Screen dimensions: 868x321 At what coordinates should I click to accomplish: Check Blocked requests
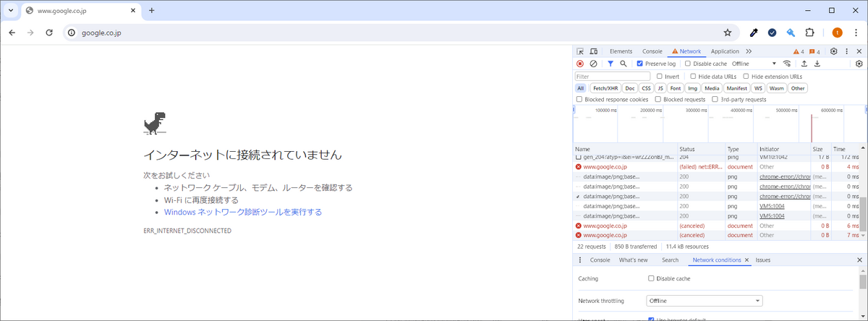click(x=658, y=99)
